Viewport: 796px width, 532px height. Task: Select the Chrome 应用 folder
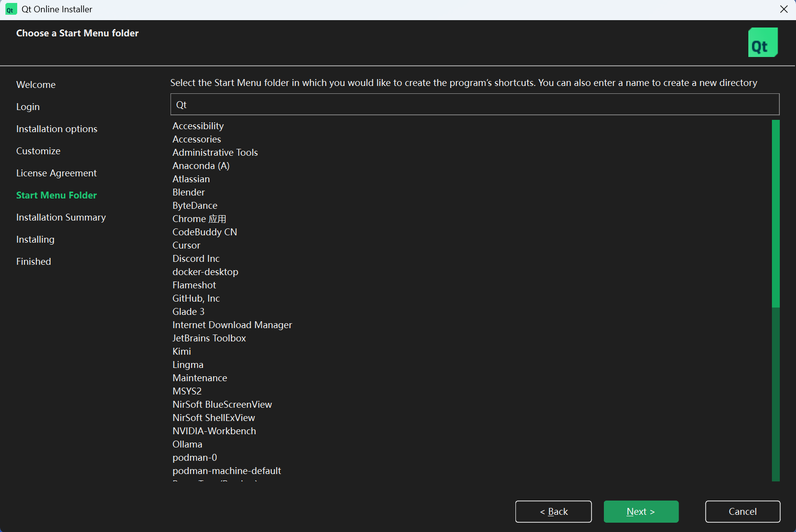click(x=199, y=219)
